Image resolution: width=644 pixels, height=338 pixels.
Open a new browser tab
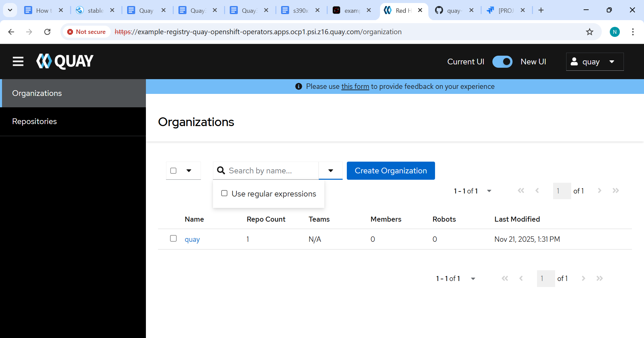541,10
